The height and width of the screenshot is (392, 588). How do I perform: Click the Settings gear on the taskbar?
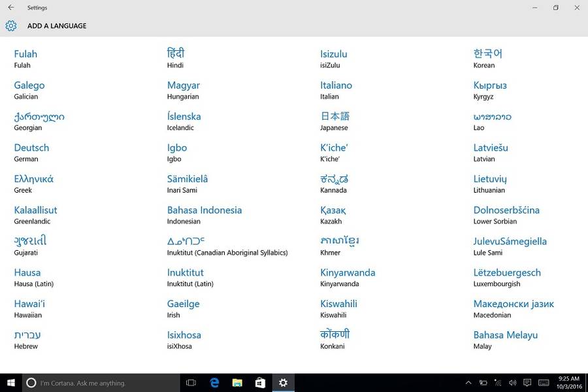pos(283,383)
